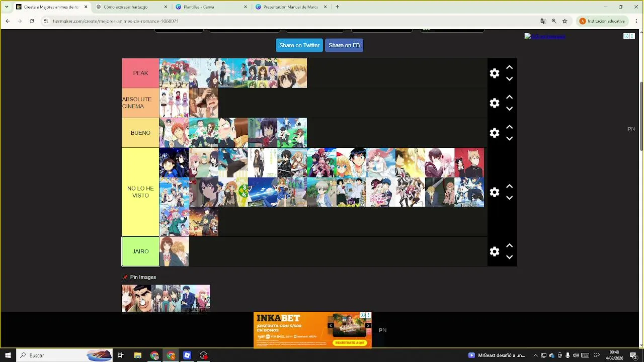Open the Google Translate icon in address bar
Image resolution: width=644 pixels, height=362 pixels.
pos(543,21)
